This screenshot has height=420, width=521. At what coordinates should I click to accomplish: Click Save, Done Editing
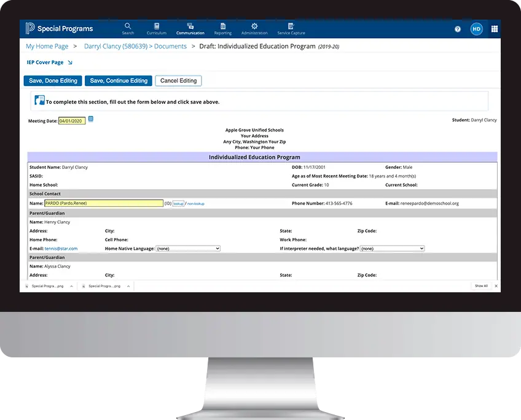pos(52,80)
